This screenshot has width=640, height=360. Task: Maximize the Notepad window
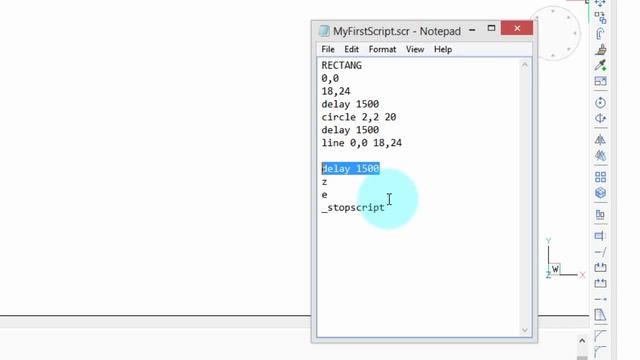point(491,28)
